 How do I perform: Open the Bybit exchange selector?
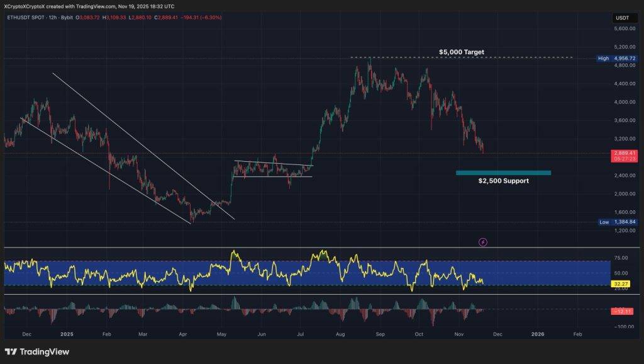click(65, 18)
